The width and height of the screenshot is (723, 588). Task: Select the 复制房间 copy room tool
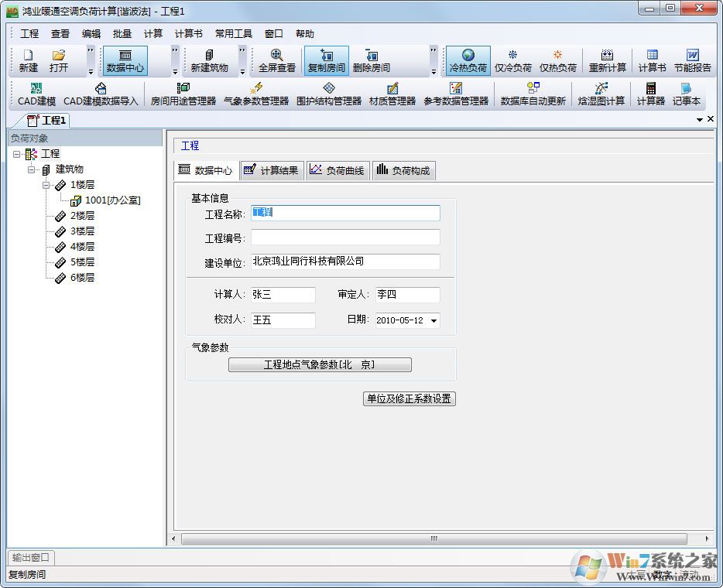[326, 60]
